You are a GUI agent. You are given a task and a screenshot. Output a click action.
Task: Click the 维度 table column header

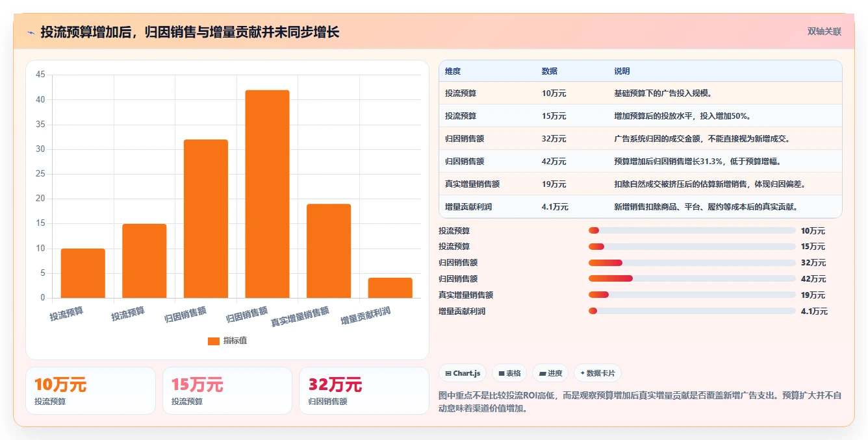click(453, 71)
